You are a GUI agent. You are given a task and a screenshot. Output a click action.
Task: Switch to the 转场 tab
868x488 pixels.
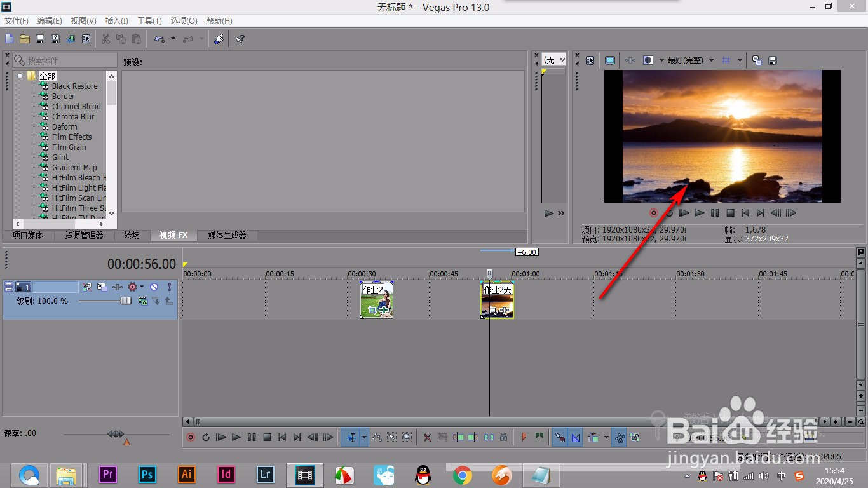(132, 235)
